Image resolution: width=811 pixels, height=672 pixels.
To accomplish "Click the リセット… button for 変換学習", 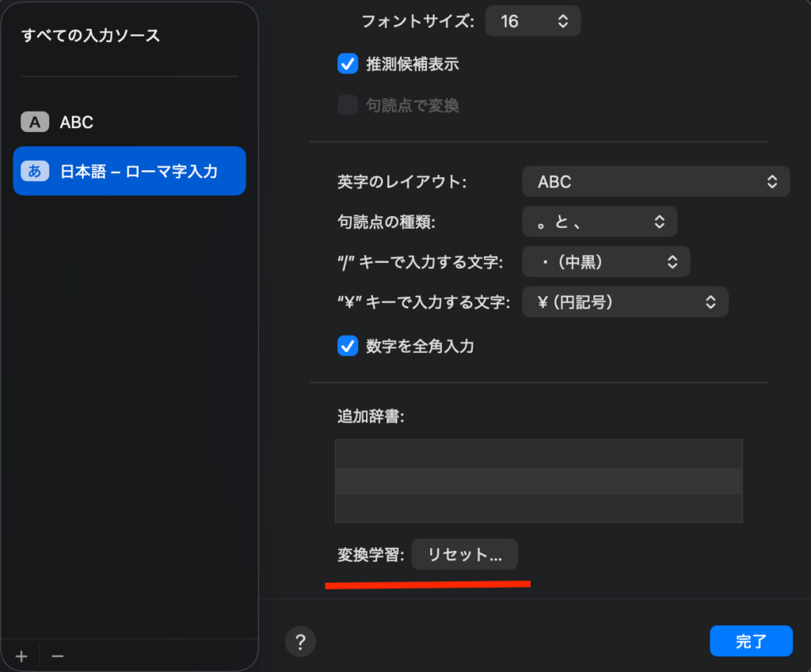I will tap(465, 554).
